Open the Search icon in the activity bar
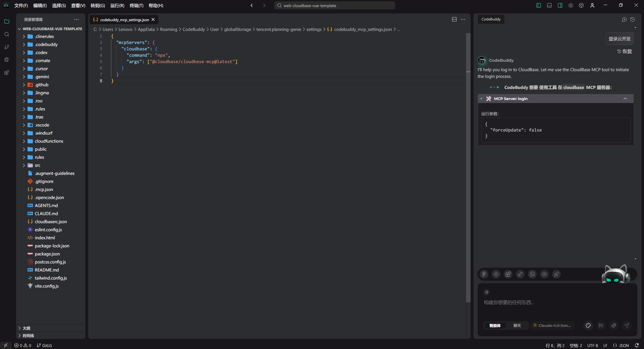Viewport: 644px width, 349px height. coord(7,34)
